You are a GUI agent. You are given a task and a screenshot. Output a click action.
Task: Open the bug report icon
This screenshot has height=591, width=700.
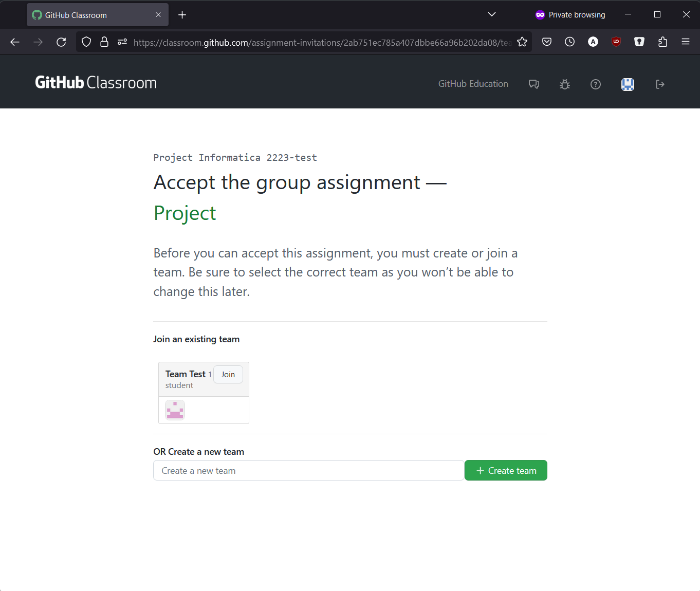pos(565,84)
